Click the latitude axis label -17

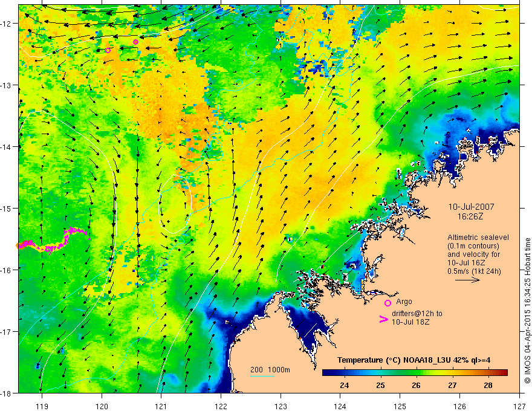coord(7,331)
